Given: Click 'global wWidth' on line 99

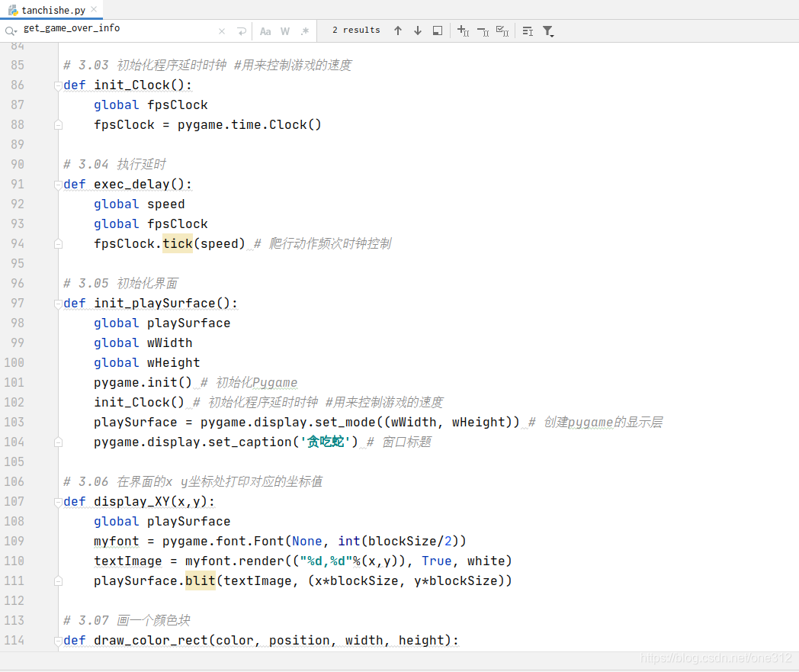Looking at the screenshot, I should [x=143, y=342].
